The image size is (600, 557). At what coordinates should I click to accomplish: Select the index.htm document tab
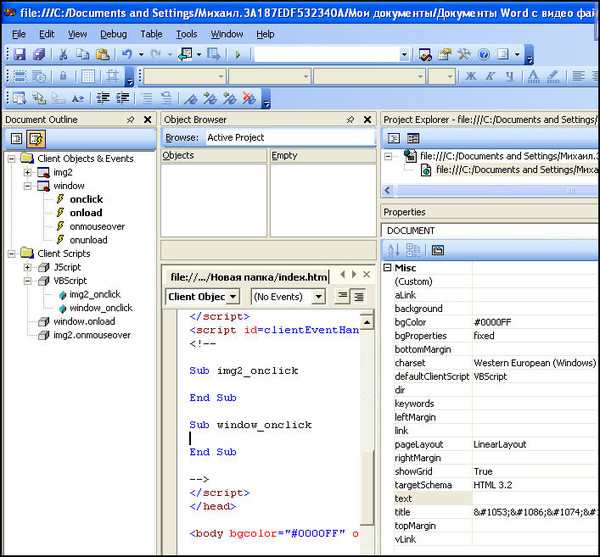click(x=248, y=277)
